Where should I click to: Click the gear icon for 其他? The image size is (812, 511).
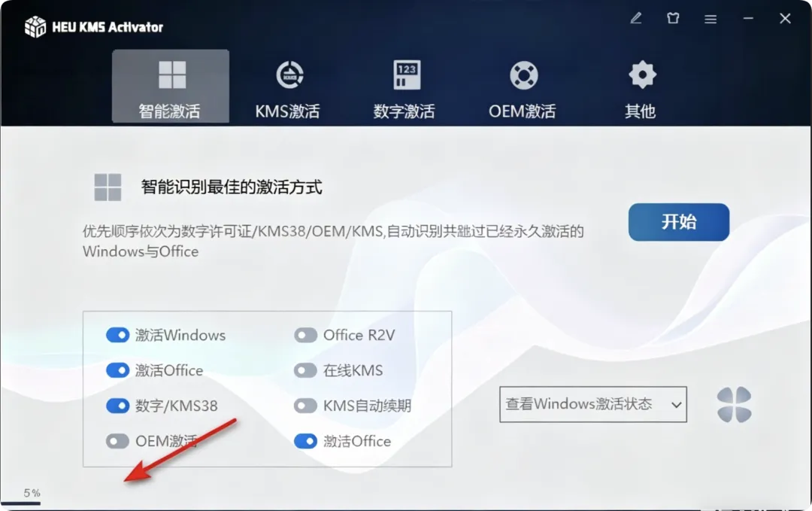(x=642, y=75)
